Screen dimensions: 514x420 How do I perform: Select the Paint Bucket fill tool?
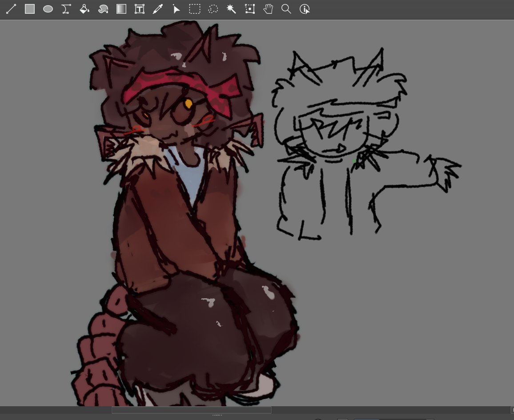pyautogui.click(x=84, y=9)
